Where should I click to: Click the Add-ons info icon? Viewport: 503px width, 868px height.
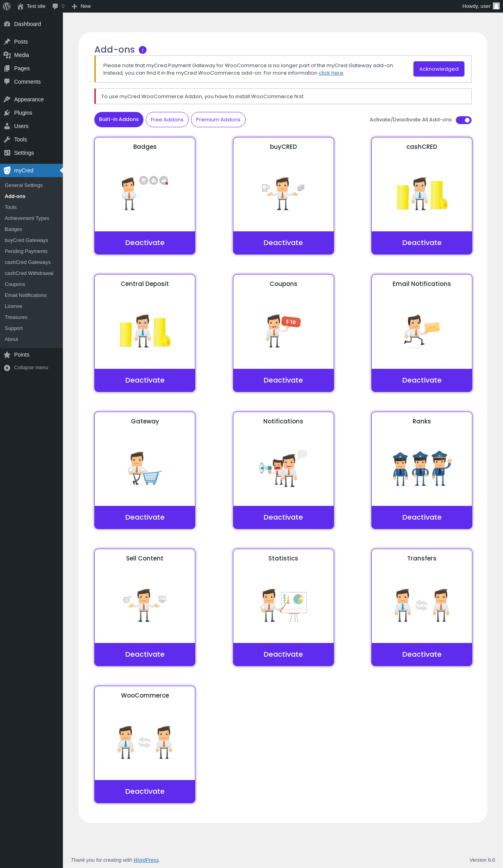(x=143, y=50)
